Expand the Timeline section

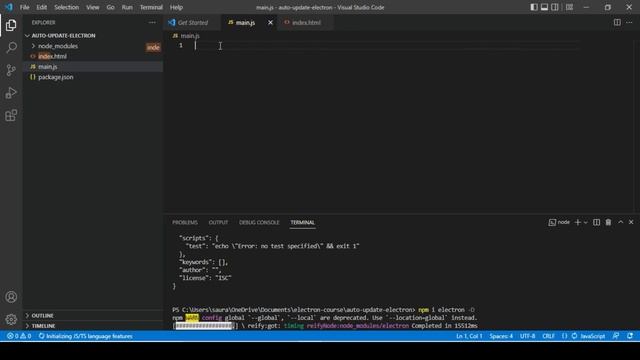click(x=93, y=326)
